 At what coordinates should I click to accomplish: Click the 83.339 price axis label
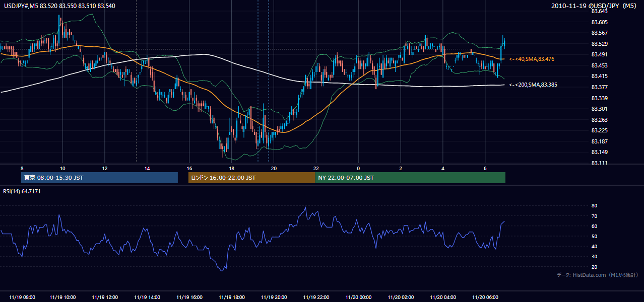599,98
